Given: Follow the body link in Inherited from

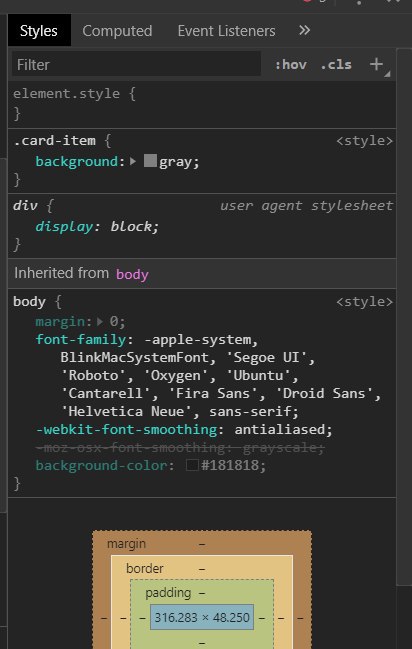Looking at the screenshot, I should (x=132, y=274).
